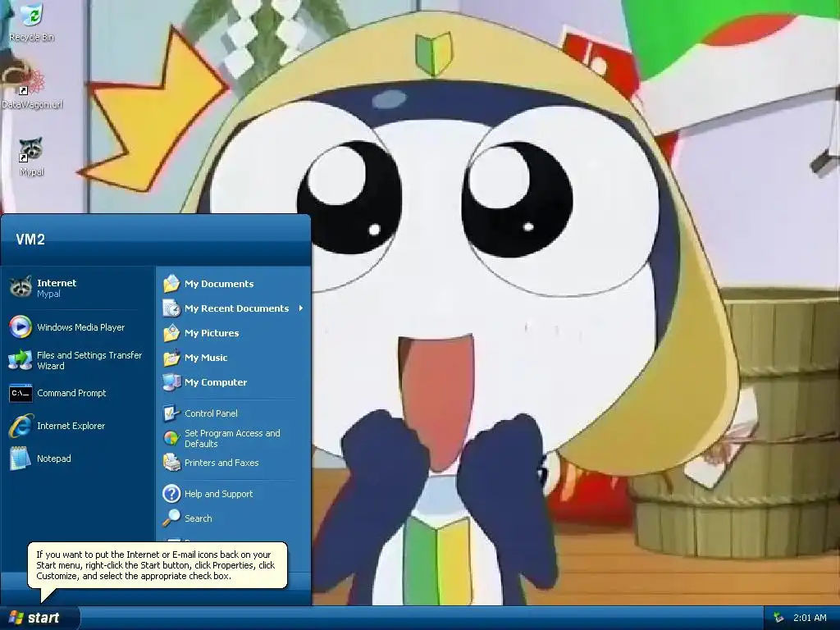Open Control Panel menu entry
840x630 pixels.
coord(234,413)
